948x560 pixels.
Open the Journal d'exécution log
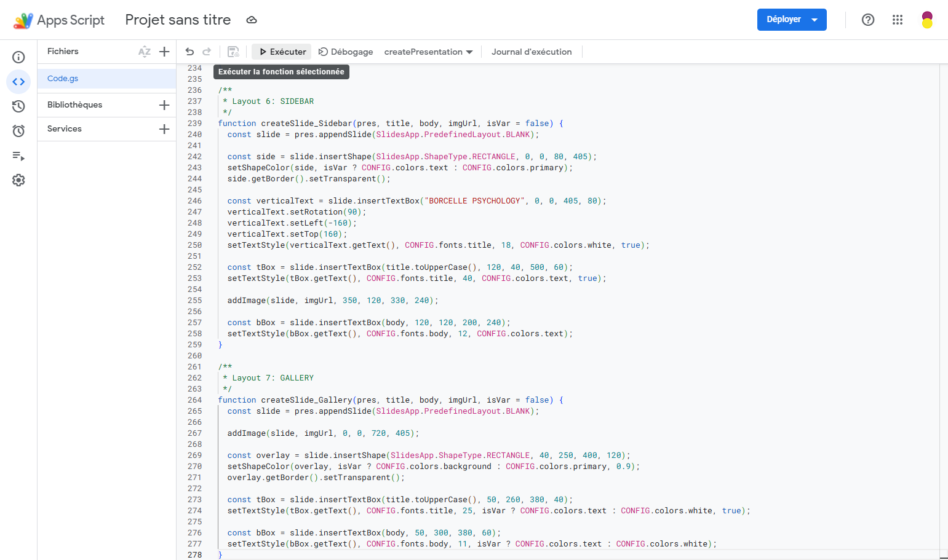pos(532,52)
